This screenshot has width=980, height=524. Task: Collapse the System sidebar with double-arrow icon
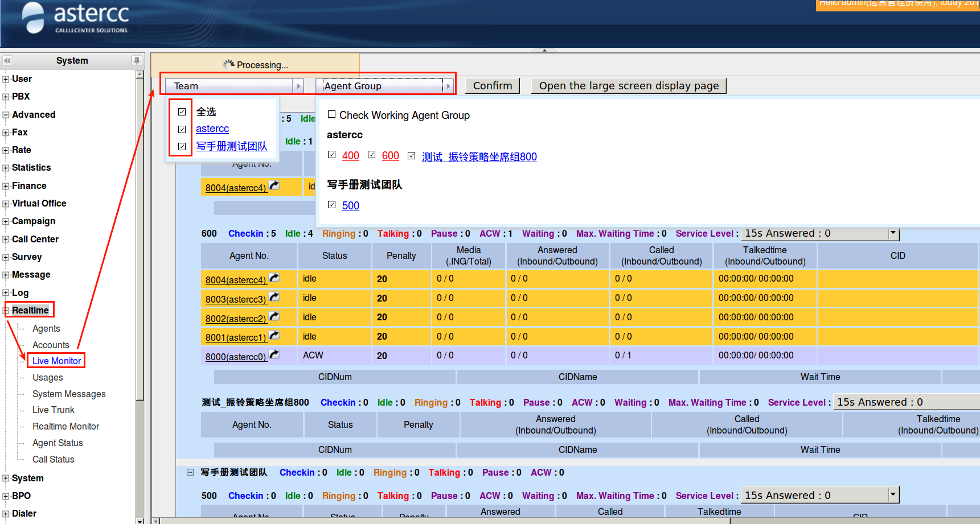(7, 60)
